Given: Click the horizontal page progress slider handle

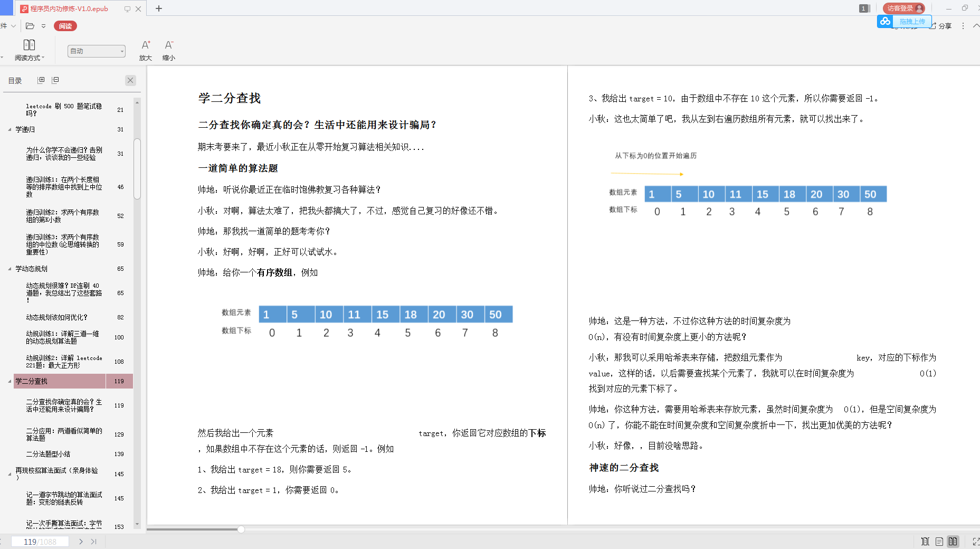Looking at the screenshot, I should [241, 529].
